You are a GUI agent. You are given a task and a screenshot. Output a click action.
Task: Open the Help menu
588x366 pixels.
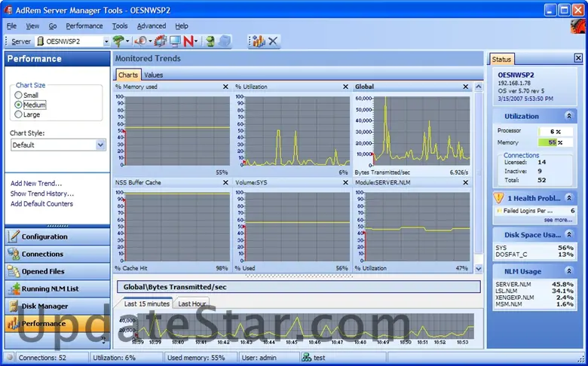pyautogui.click(x=182, y=26)
